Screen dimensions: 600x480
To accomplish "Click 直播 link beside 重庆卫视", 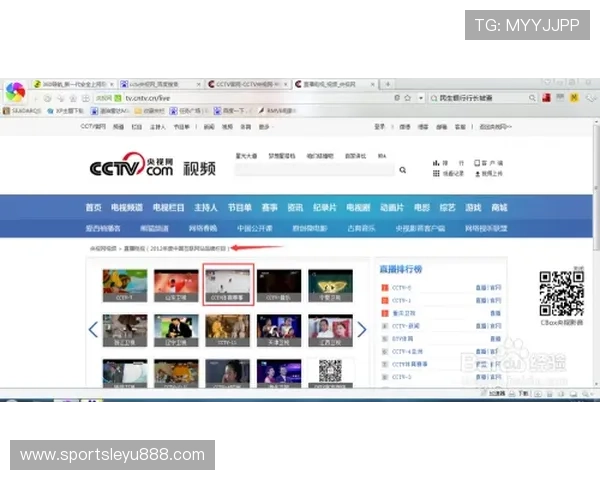I will click(496, 313).
